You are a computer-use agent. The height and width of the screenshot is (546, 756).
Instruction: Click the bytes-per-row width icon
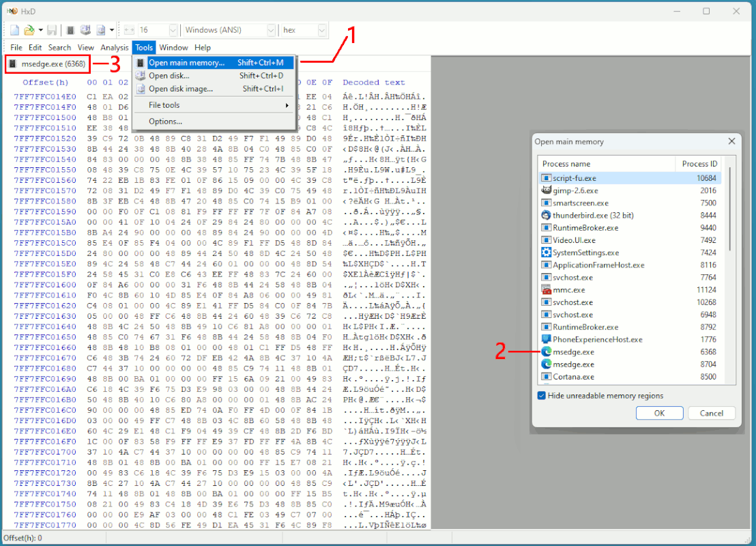coord(129,30)
